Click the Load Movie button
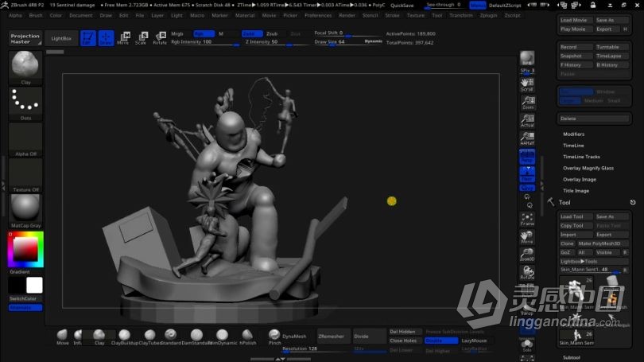This screenshot has height=362, width=644. 576,20
